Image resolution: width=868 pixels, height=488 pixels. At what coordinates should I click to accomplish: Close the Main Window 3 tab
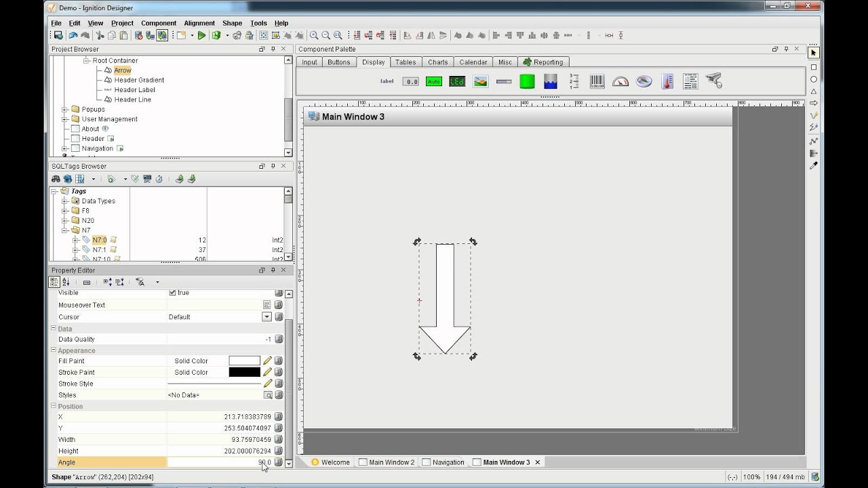pyautogui.click(x=538, y=462)
